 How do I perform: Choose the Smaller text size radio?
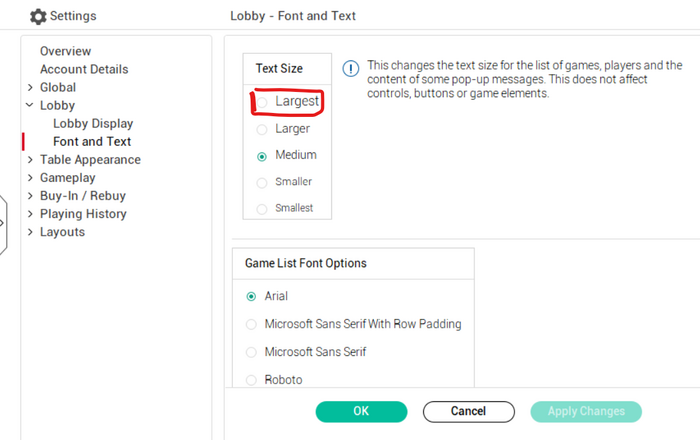tap(263, 182)
